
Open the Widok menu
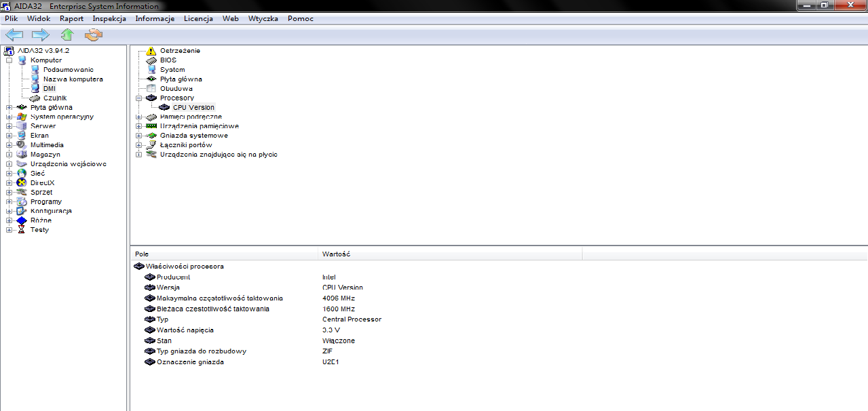[39, 19]
